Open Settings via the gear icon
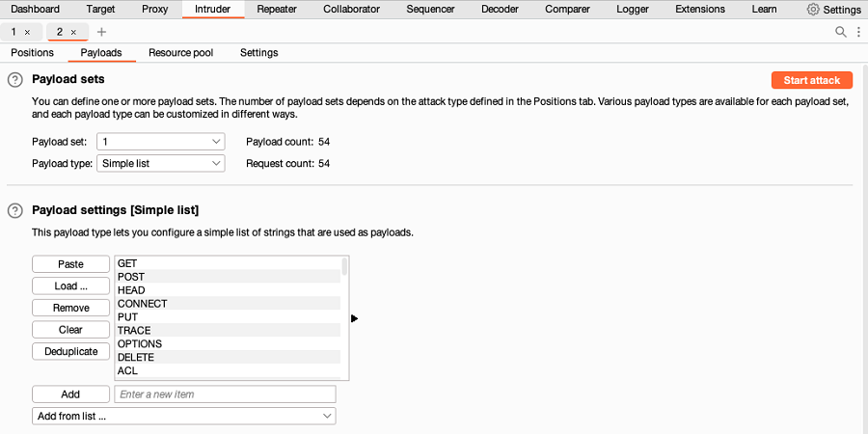Image resolution: width=868 pixels, height=434 pixels. tap(813, 10)
